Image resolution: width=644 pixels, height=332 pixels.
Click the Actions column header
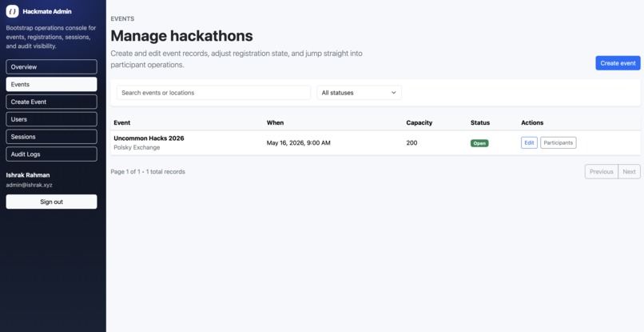pyautogui.click(x=532, y=122)
